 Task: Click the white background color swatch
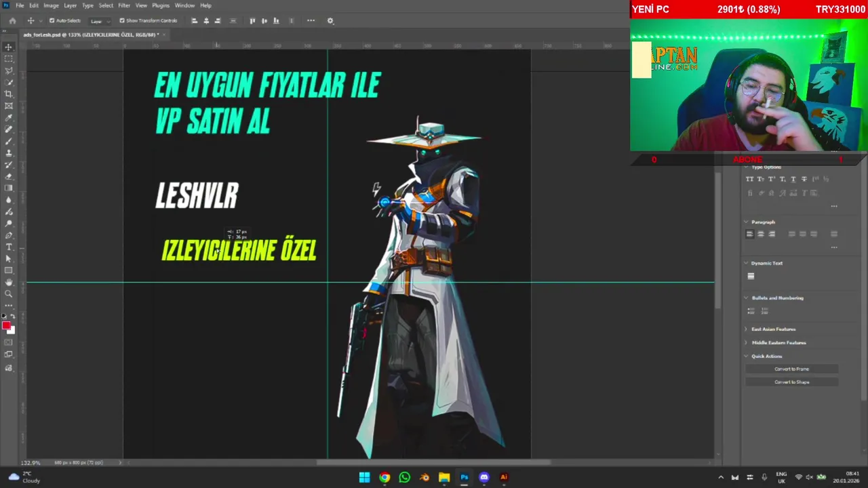pos(12,331)
